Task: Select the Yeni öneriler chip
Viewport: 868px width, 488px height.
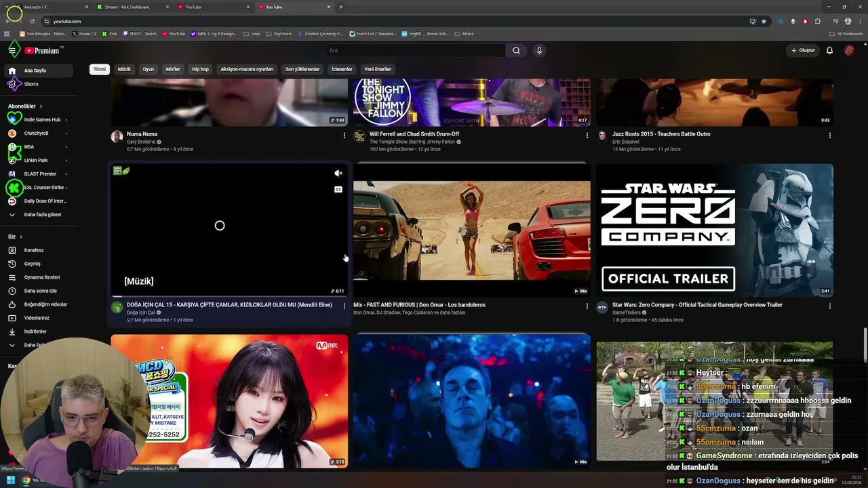Action: point(378,69)
